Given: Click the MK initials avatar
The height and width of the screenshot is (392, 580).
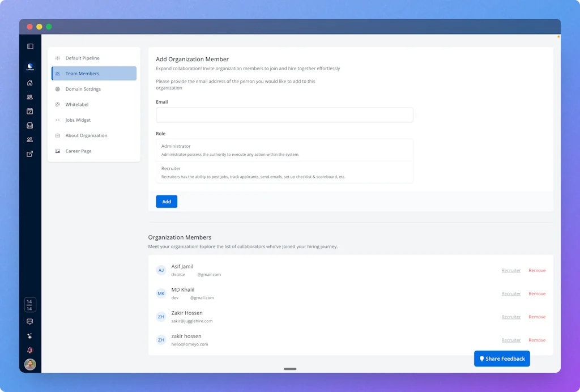Looking at the screenshot, I should tap(161, 293).
